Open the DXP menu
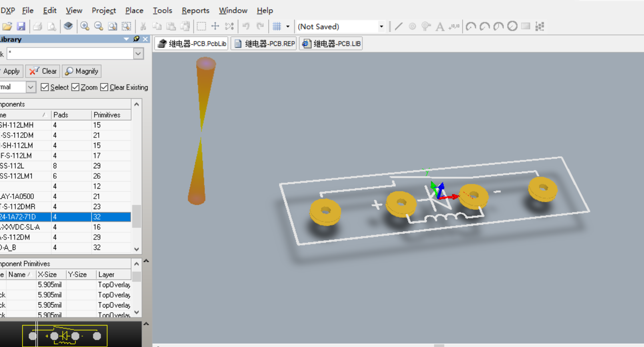Image resolution: width=644 pixels, height=347 pixels. [8, 10]
